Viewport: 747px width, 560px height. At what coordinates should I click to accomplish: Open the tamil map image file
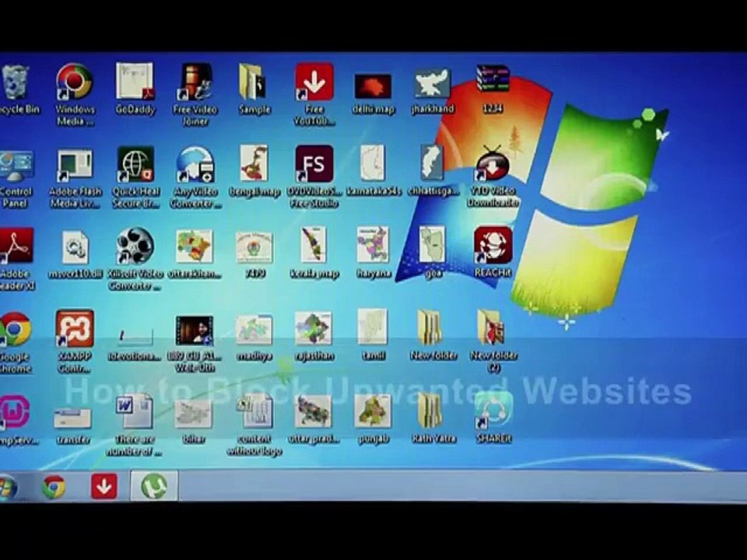[x=373, y=327]
